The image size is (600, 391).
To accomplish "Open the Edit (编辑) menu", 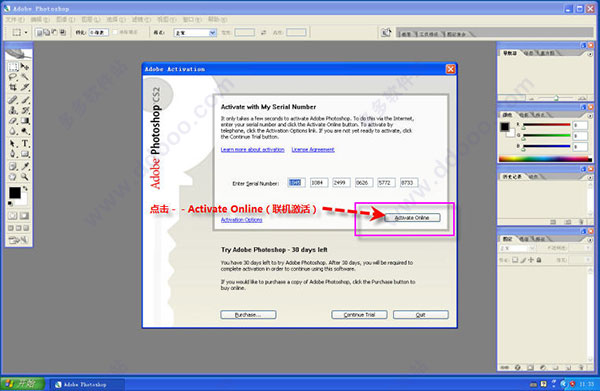I will click(x=40, y=19).
